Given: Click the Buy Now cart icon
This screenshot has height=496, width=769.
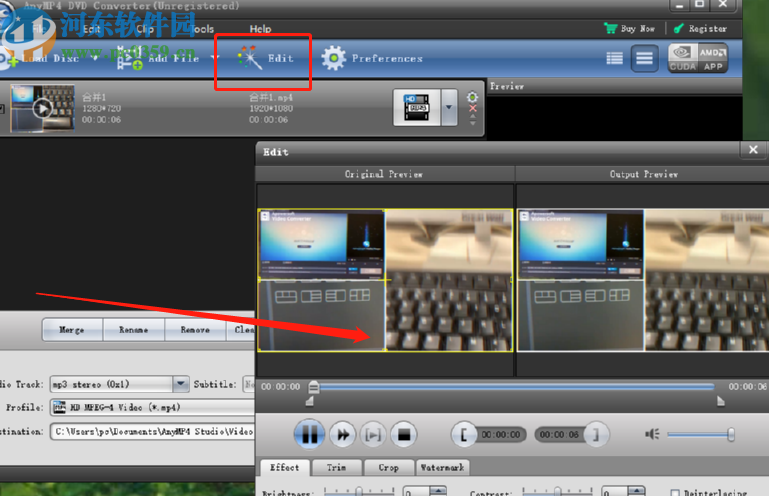Looking at the screenshot, I should (611, 28).
